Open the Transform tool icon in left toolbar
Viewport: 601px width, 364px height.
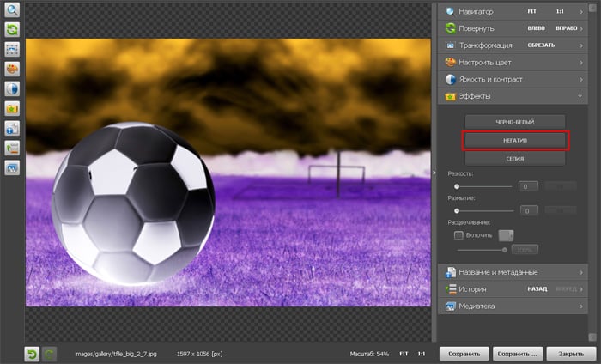pyautogui.click(x=13, y=49)
